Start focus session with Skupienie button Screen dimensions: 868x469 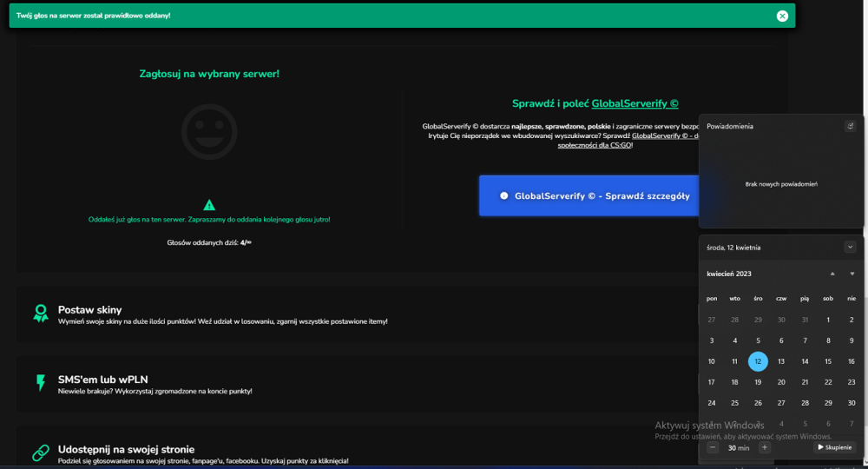835,447
